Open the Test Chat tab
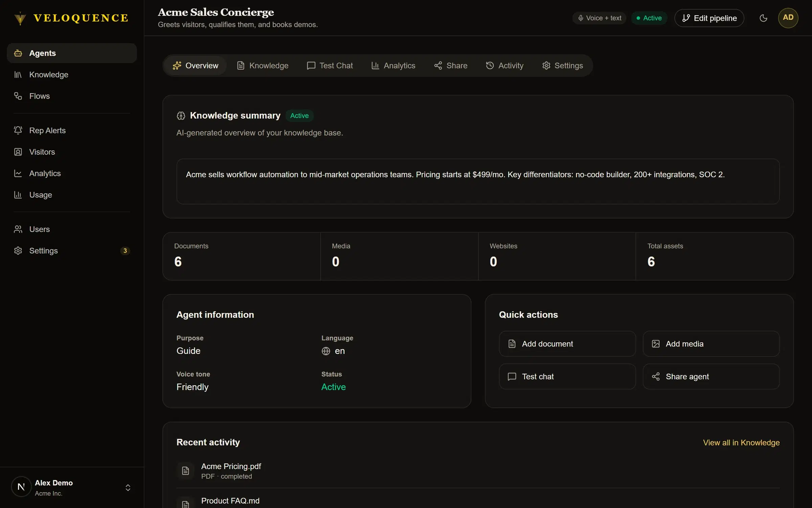Screen dimensions: 812x508 coord(330,65)
